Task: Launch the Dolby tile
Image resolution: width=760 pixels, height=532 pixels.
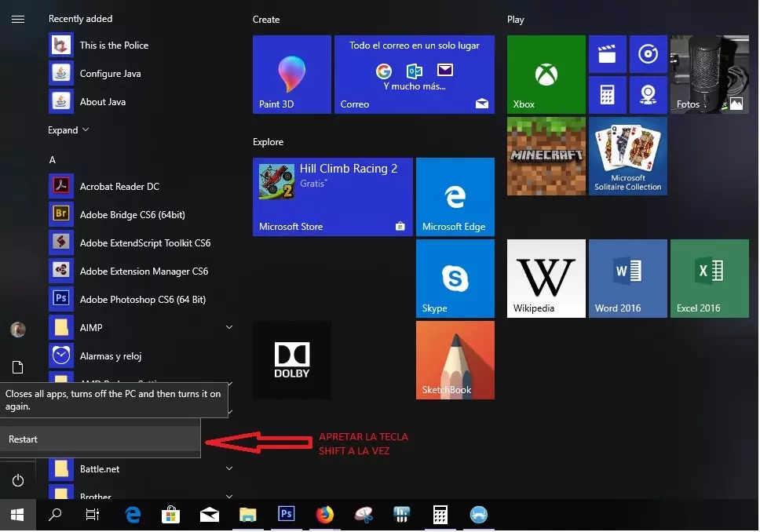Action: tap(291, 360)
